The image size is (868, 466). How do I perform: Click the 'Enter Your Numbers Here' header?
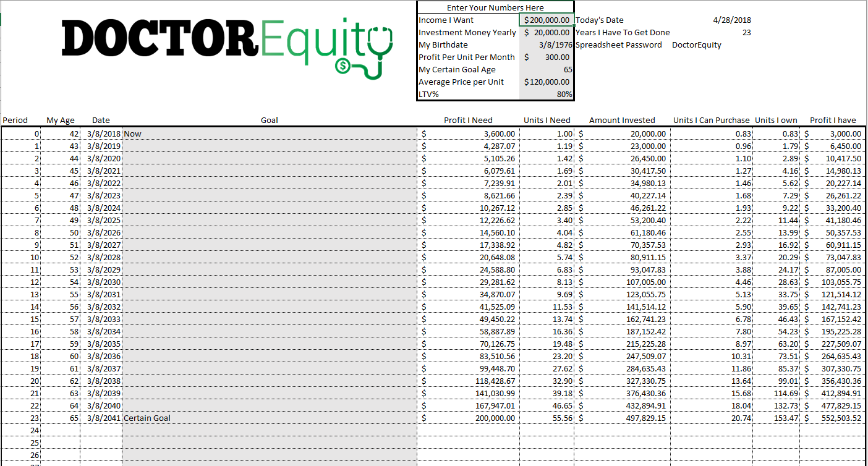(x=495, y=7)
